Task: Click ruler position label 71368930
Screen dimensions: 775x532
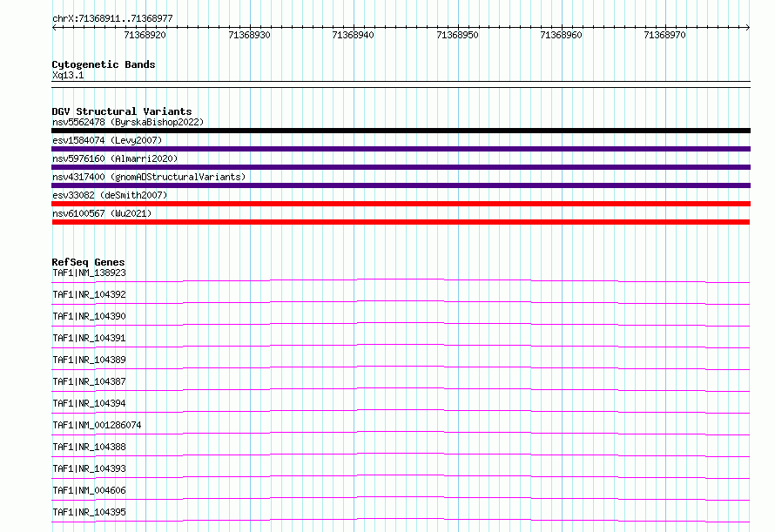Action: tap(249, 35)
